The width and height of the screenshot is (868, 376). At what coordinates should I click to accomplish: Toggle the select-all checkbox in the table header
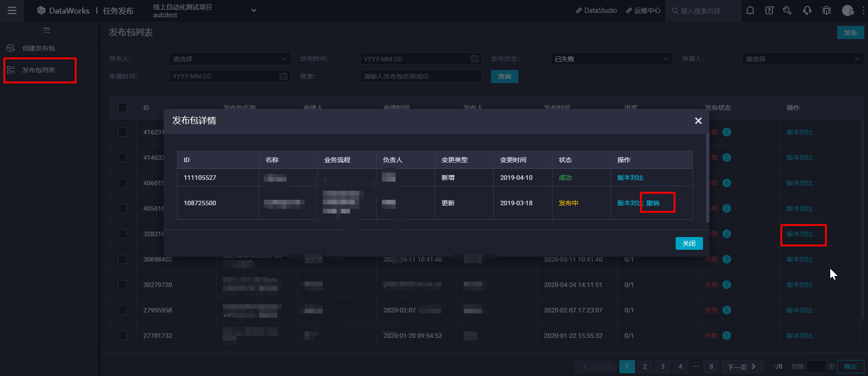click(122, 108)
